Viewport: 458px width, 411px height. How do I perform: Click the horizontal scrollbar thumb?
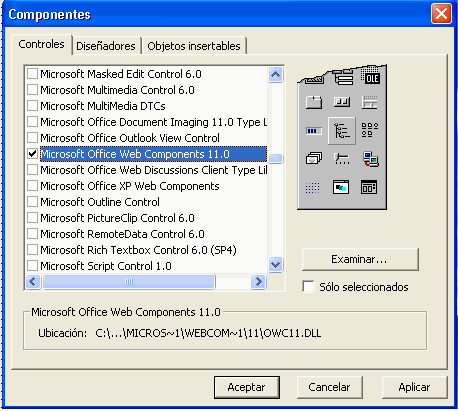(x=129, y=282)
